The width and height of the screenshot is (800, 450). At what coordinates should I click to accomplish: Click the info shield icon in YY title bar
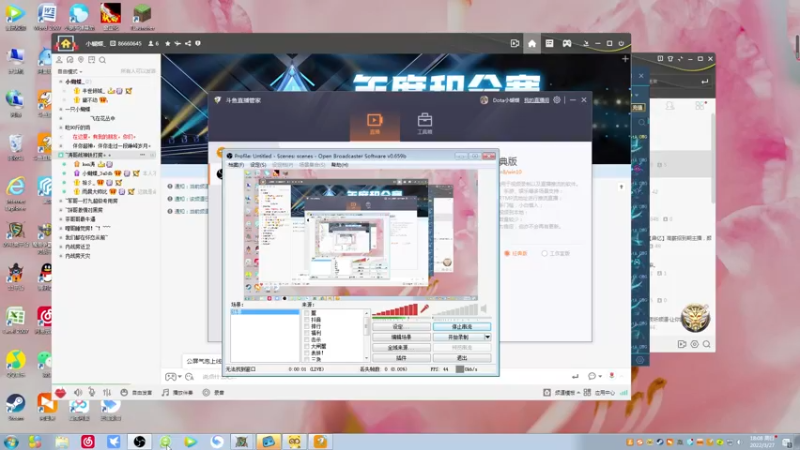(198, 43)
